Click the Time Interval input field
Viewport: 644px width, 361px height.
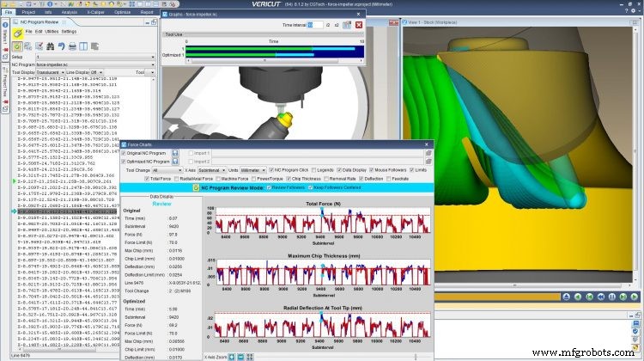pyautogui.click(x=315, y=25)
